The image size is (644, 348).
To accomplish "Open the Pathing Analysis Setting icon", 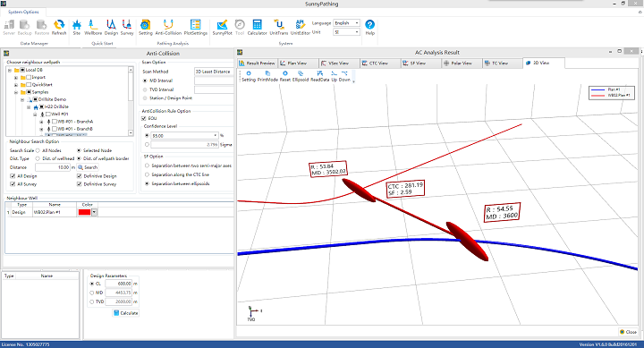I will click(146, 28).
